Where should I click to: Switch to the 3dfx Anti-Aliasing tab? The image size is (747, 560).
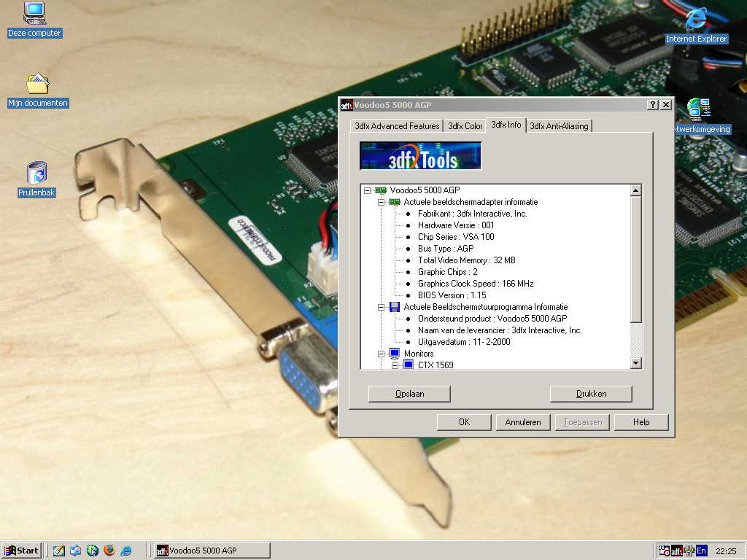559,126
